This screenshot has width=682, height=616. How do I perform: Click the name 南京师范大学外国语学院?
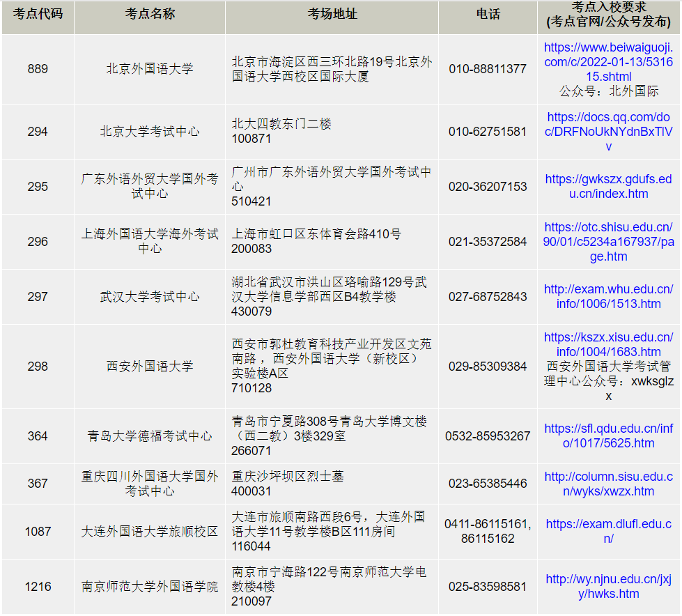point(150,586)
